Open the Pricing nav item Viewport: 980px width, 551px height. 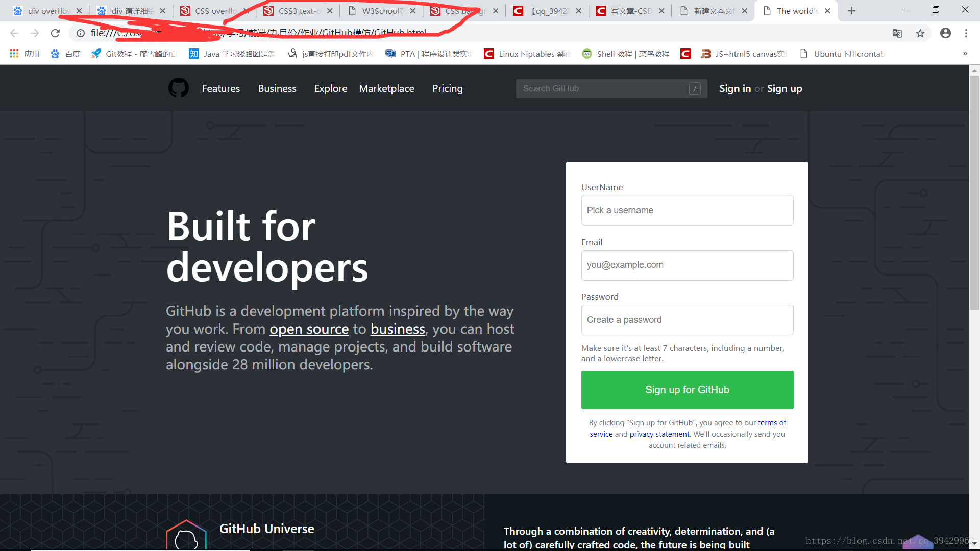(x=448, y=88)
